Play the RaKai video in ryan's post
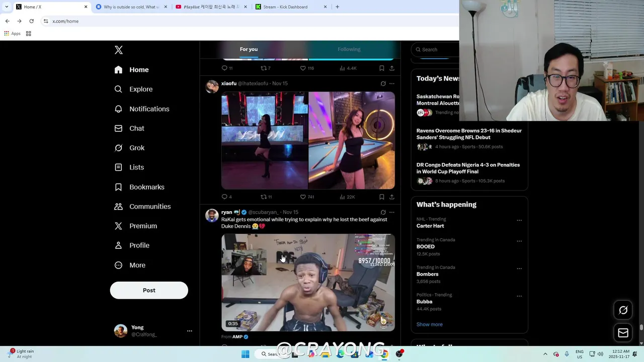 click(x=308, y=282)
